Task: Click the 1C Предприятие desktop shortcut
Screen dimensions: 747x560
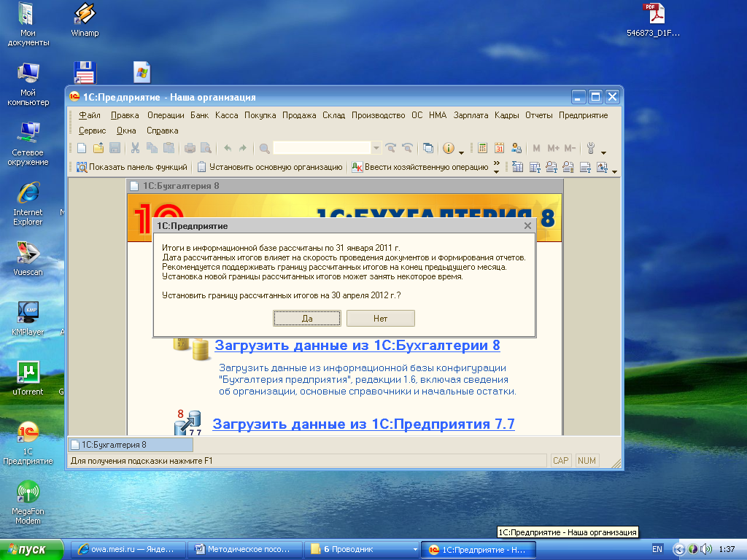Action: click(28, 443)
